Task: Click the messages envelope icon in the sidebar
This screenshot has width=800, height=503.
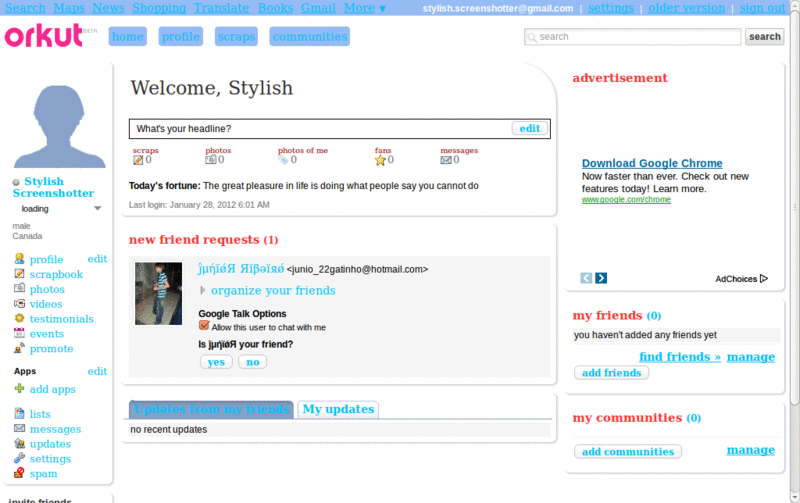Action: 19,429
